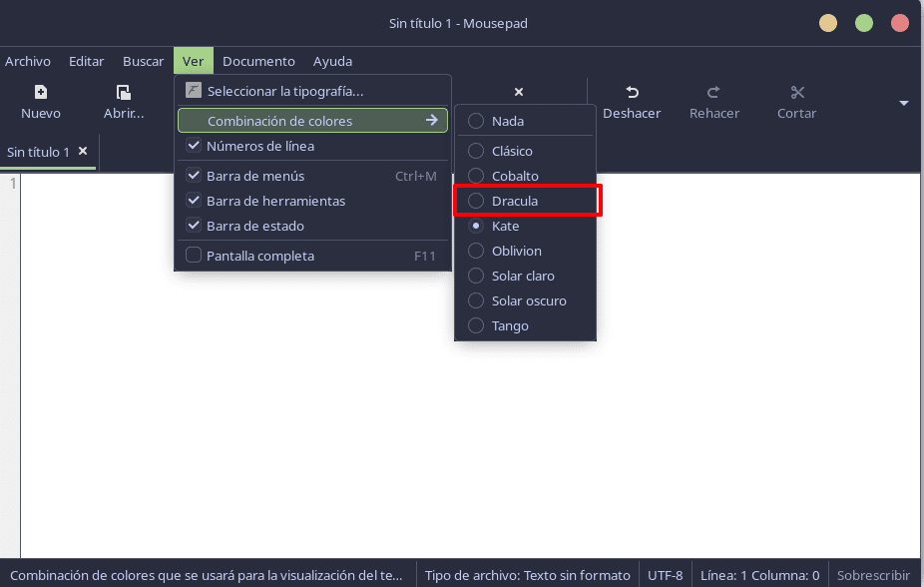This screenshot has width=924, height=587.
Task: Toggle the Barra de herramientas checkbox
Action: [x=194, y=201]
